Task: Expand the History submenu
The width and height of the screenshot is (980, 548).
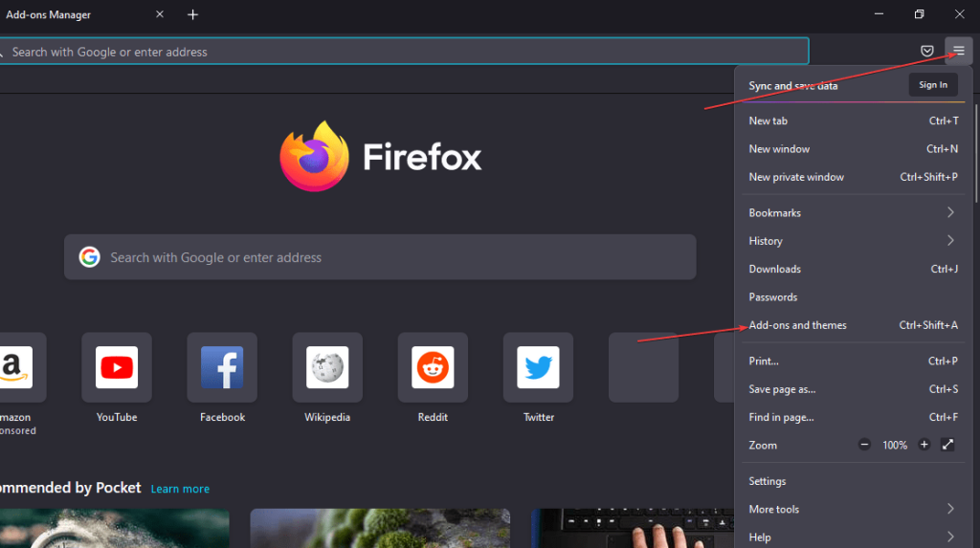Action: pyautogui.click(x=853, y=241)
